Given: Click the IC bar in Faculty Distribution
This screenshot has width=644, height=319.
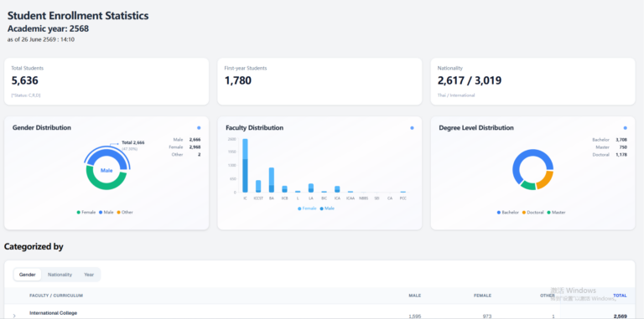Looking at the screenshot, I should tap(245, 166).
